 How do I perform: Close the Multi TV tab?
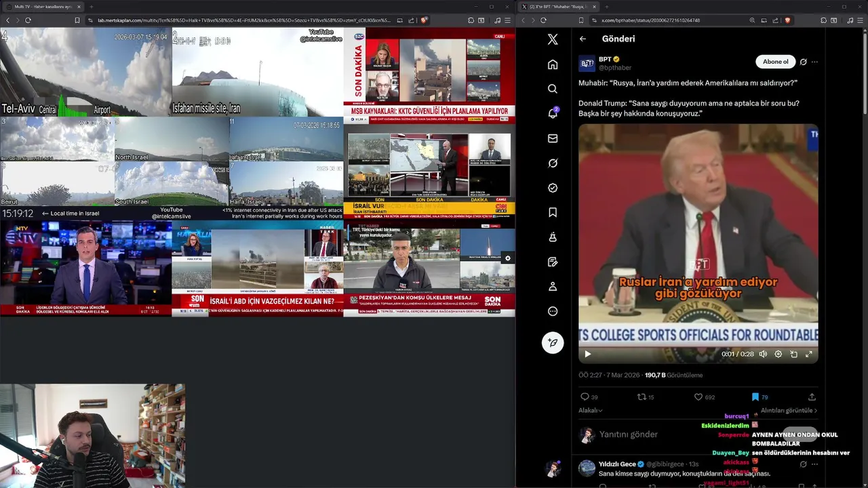[79, 7]
